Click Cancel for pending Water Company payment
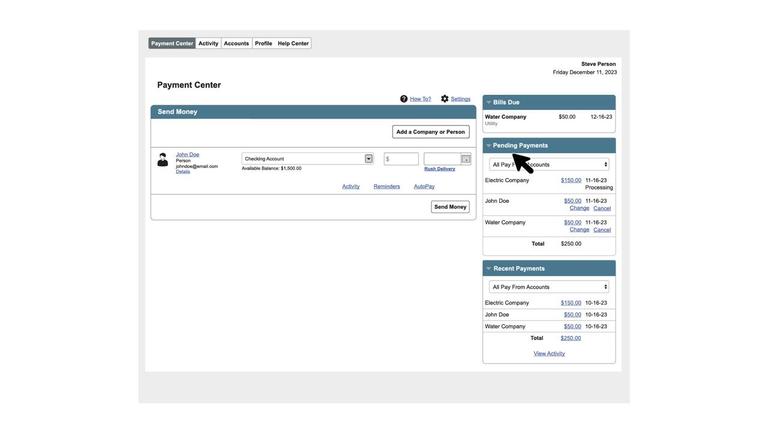The width and height of the screenshot is (768, 432). [602, 230]
